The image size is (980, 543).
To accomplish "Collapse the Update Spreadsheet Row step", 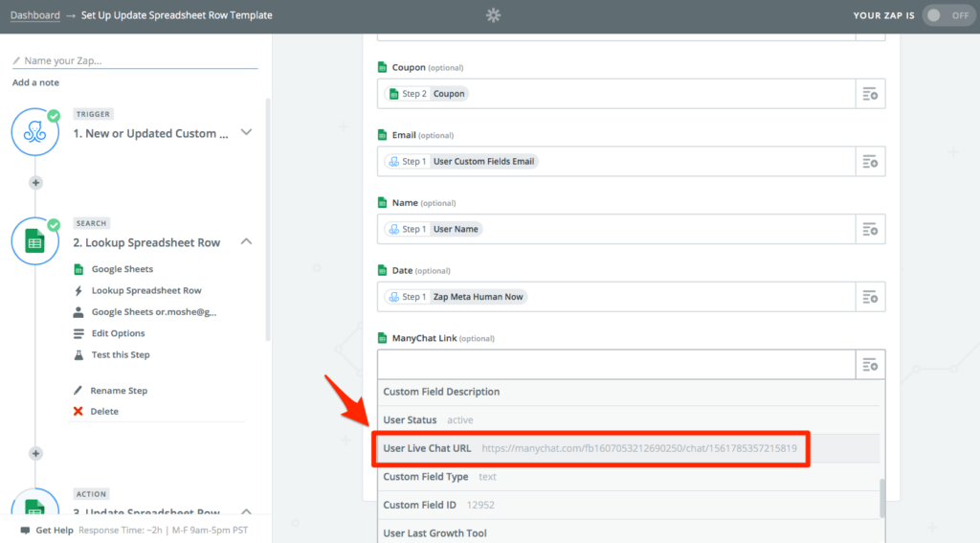I will (246, 511).
